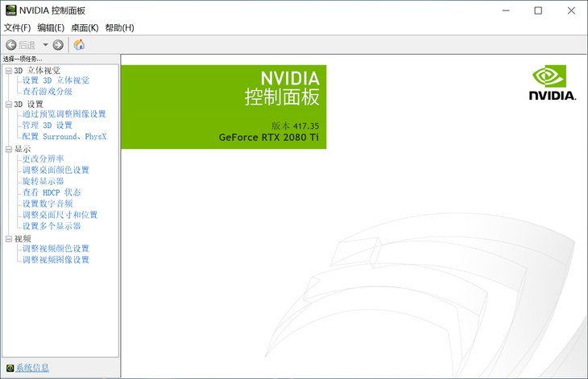Viewport: 588px width, 379px height.
Task: Select 调整视频颜色设置 in the tree
Action: (x=56, y=249)
